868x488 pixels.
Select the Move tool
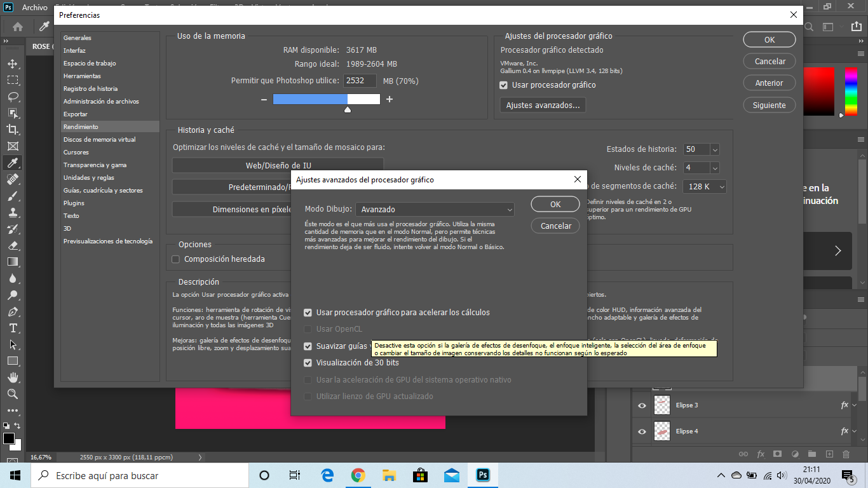(13, 64)
